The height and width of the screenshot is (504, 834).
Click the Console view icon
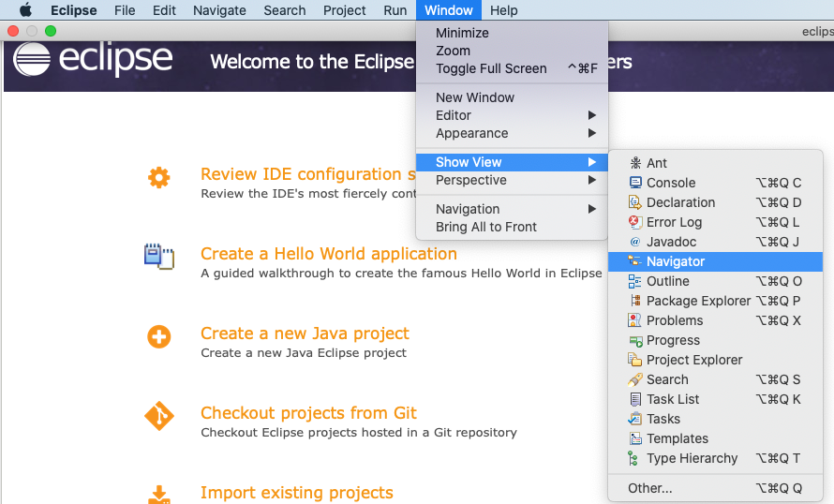coord(635,183)
